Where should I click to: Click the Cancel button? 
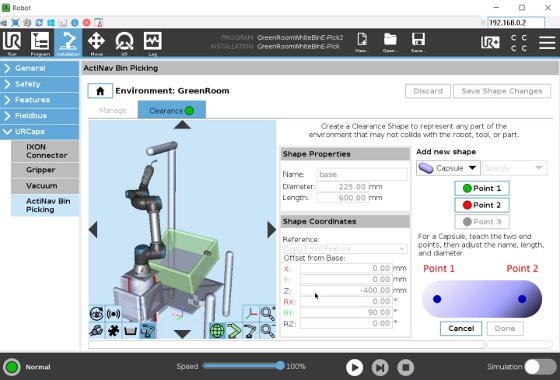pos(461,328)
